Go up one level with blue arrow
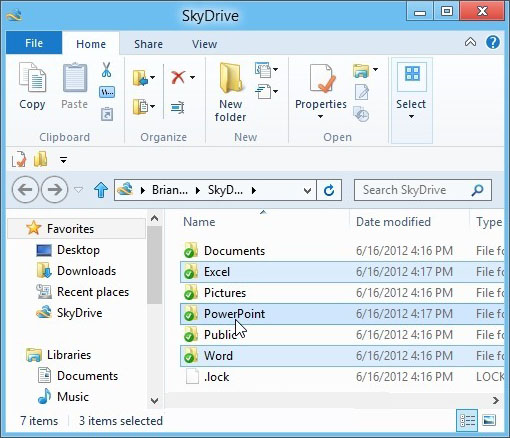This screenshot has width=510, height=438. (101, 190)
